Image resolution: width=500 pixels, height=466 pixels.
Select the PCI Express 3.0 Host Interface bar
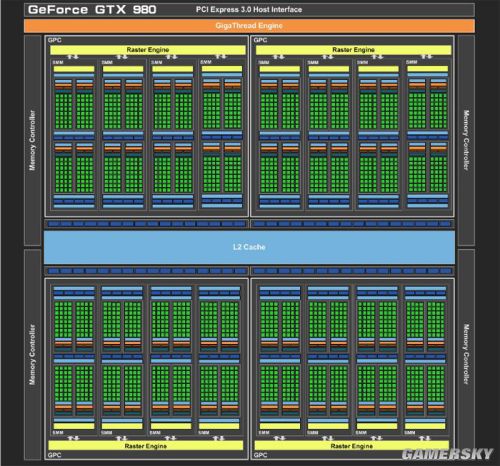coord(249,9)
